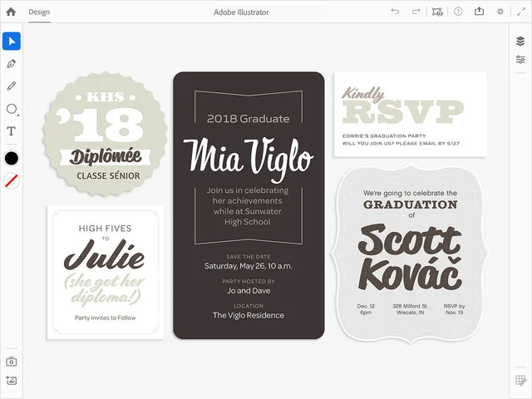The height and width of the screenshot is (399, 532).
Task: Expand the Ellipse shape tool group
Action: (12, 109)
